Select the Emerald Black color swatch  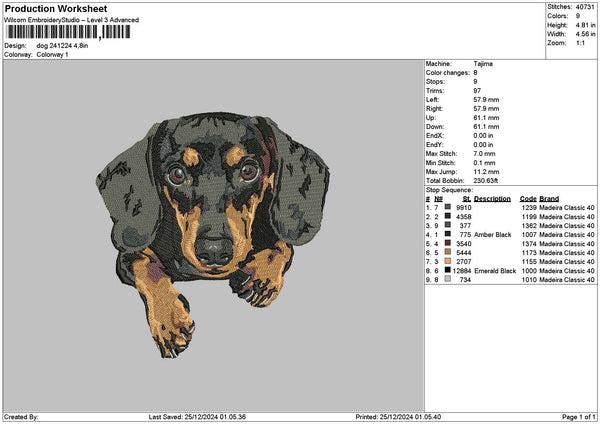coord(448,270)
